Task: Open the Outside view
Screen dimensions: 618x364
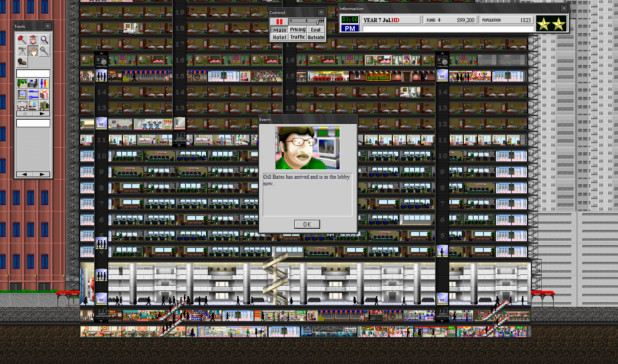Action: pyautogui.click(x=316, y=37)
